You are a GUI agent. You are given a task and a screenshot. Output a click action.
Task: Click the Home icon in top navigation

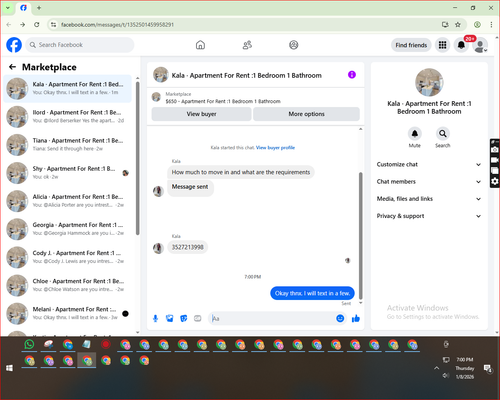(x=200, y=45)
